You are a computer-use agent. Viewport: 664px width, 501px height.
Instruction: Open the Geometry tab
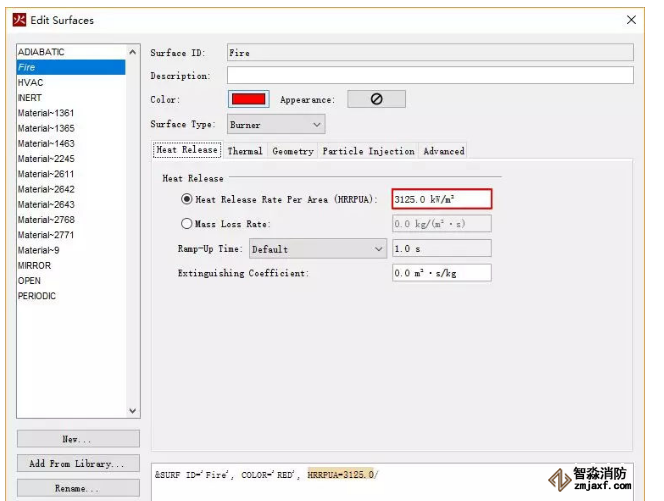tap(293, 151)
